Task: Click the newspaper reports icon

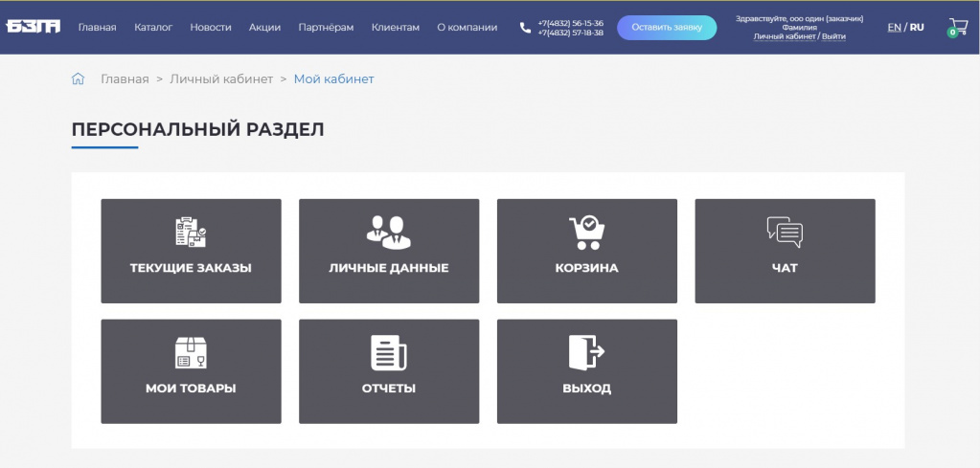Action: tap(389, 352)
